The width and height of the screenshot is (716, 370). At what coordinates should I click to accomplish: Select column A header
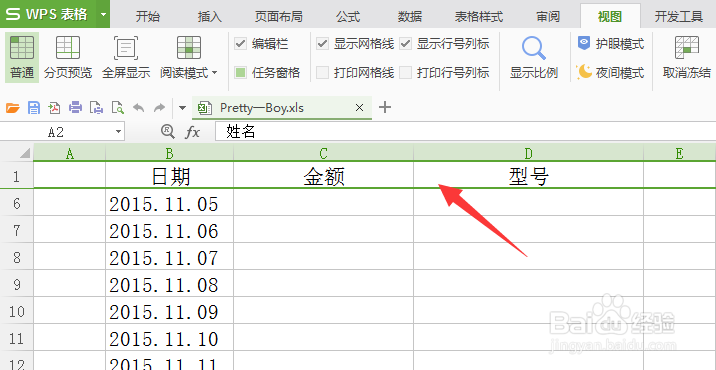click(x=69, y=154)
